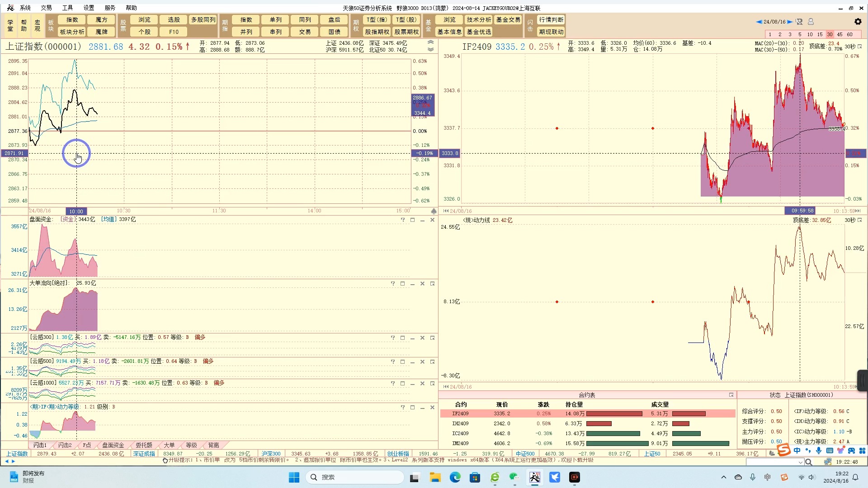The height and width of the screenshot is (488, 868).
Task: Pop out the 动力线 chart panel
Action: [x=859, y=220]
